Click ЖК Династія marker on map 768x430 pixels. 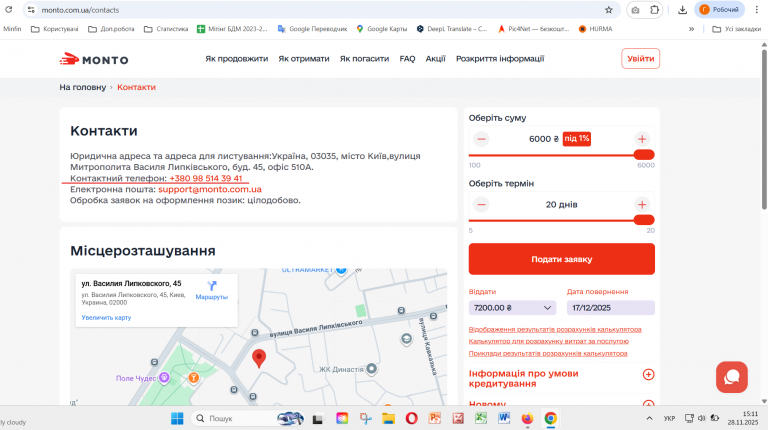tap(372, 369)
